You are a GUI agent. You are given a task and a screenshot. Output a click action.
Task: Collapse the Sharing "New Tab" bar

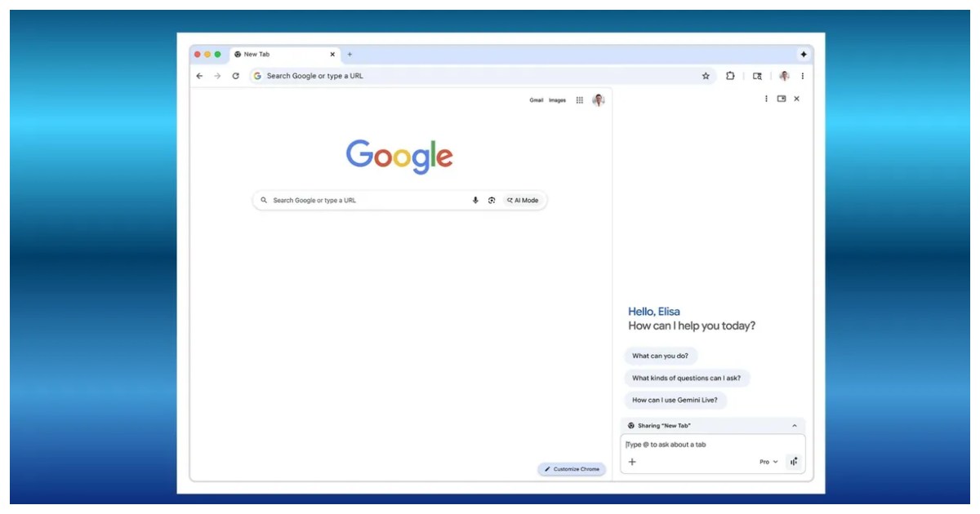coord(795,426)
